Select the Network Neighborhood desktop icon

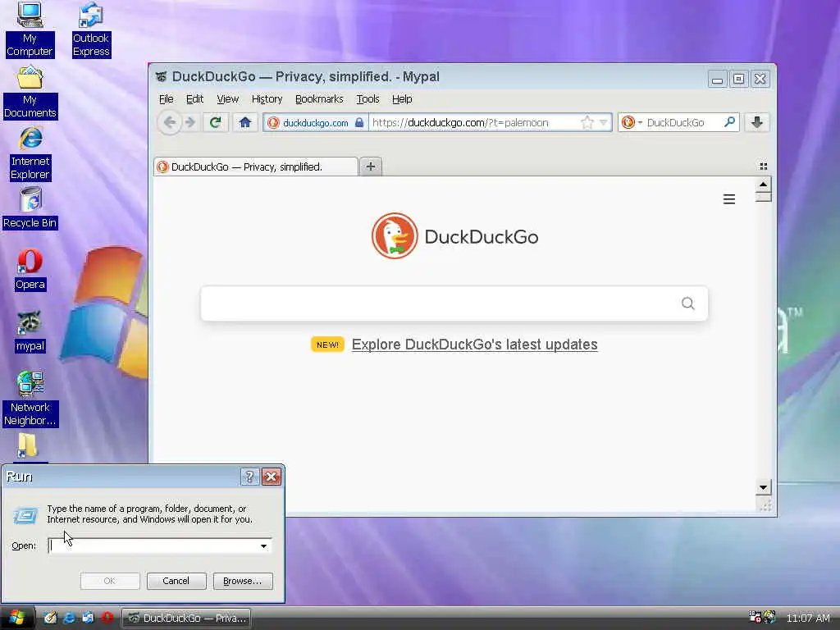(30, 399)
